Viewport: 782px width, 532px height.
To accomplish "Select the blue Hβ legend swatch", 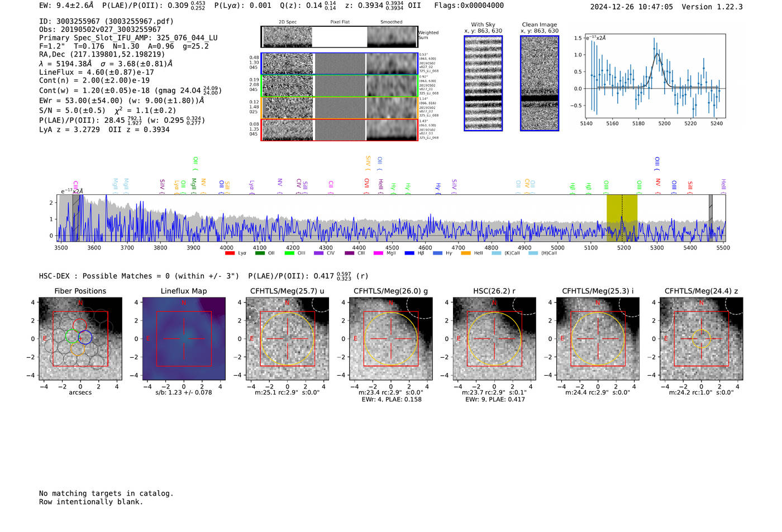I will tap(409, 253).
